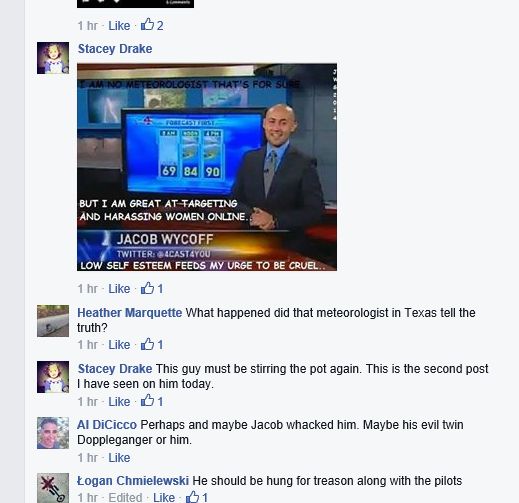This screenshot has width=519, height=503.
Task: Click thumbs-up icon under Logan Chmielewski's comment
Action: (x=192, y=497)
